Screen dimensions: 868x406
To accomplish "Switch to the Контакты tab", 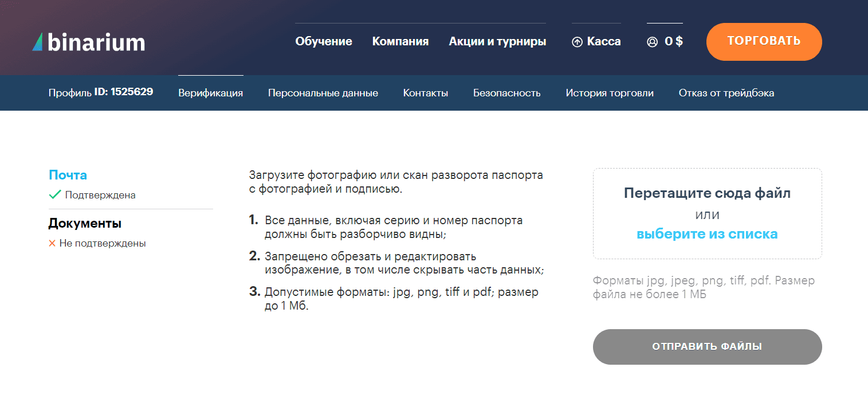I will (426, 93).
